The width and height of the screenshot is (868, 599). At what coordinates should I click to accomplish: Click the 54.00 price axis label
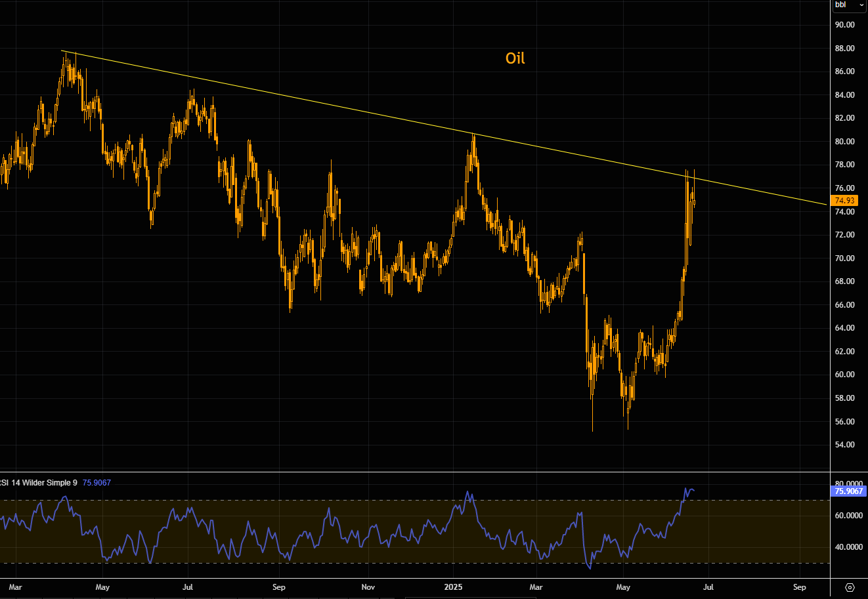click(x=844, y=445)
